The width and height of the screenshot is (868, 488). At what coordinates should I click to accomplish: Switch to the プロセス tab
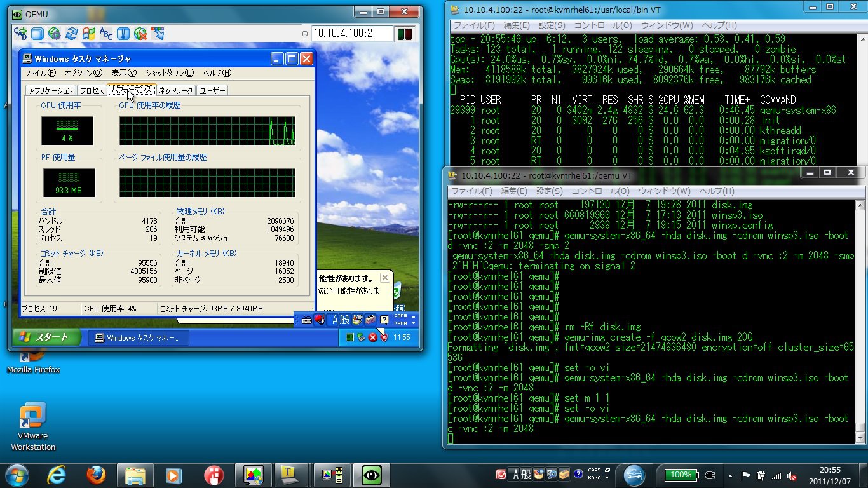pyautogui.click(x=92, y=91)
